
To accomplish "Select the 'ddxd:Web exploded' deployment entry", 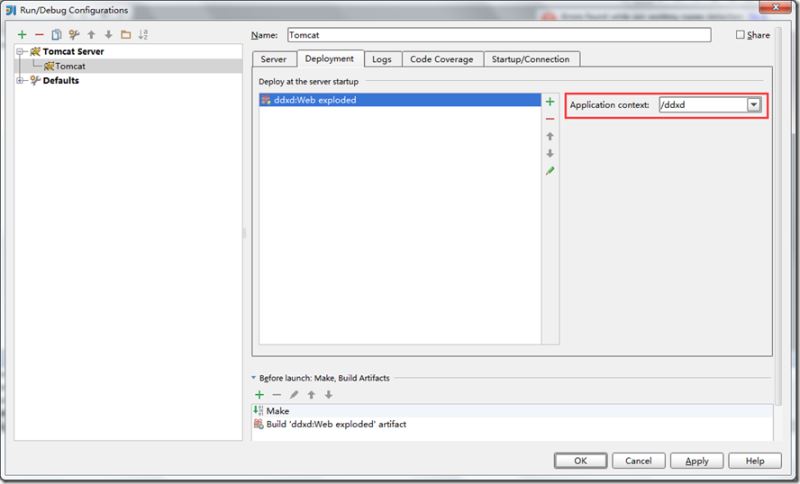I will (x=400, y=100).
